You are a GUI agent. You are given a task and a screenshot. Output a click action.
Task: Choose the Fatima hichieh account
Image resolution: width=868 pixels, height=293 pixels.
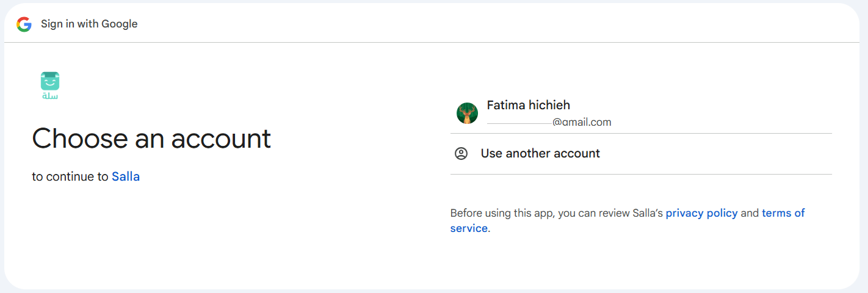click(x=641, y=114)
